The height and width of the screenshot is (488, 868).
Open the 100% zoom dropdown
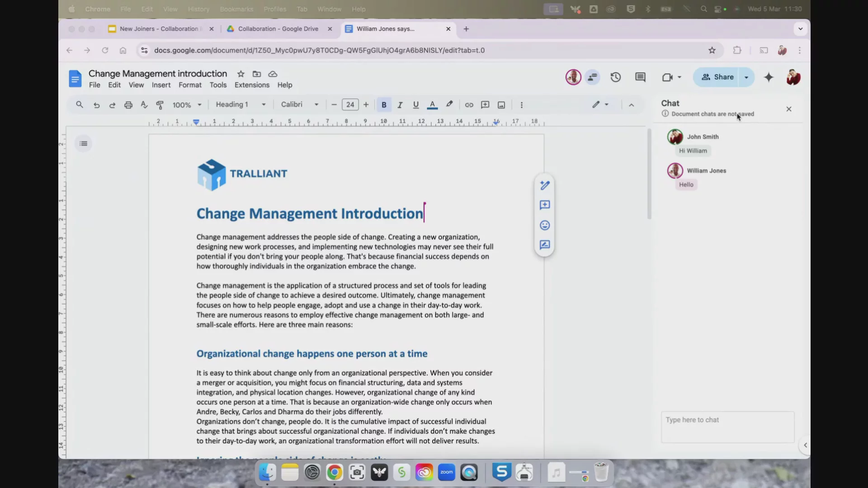(187, 105)
